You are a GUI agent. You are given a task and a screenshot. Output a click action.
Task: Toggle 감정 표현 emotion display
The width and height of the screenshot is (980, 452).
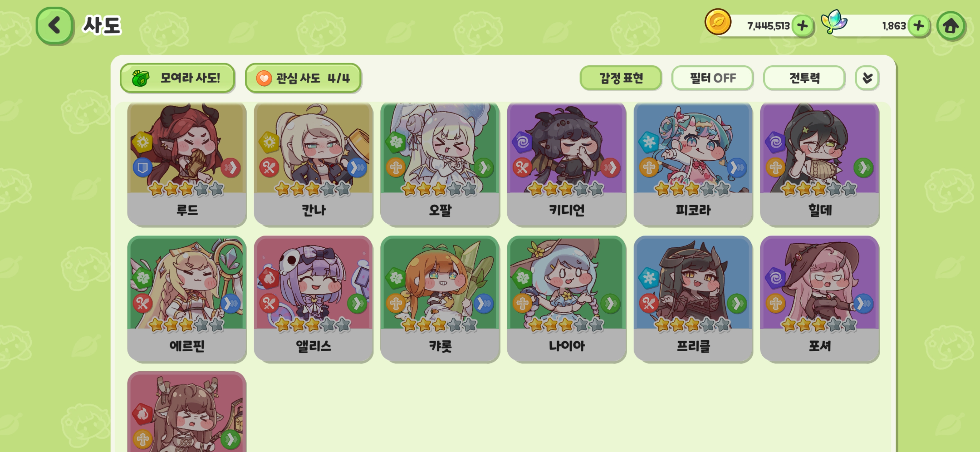pos(620,78)
